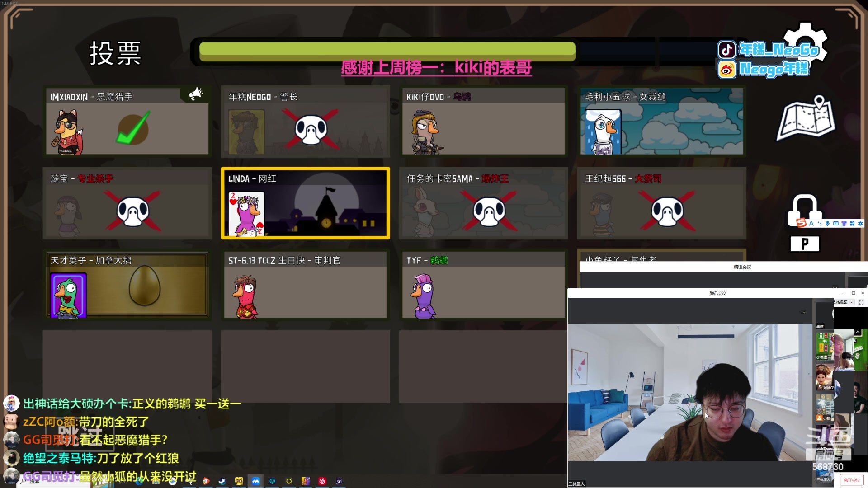The height and width of the screenshot is (488, 868).
Task: Open the more options dots on meeting video
Action: tap(803, 312)
